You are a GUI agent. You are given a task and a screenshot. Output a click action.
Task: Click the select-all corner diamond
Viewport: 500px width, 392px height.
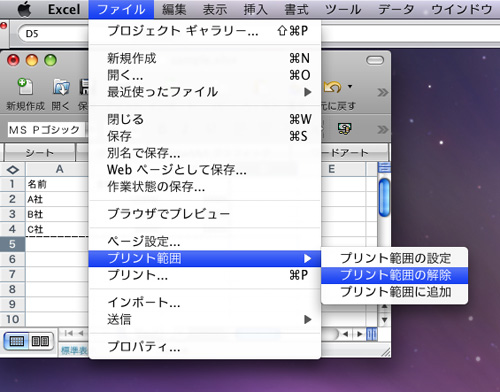tap(13, 170)
